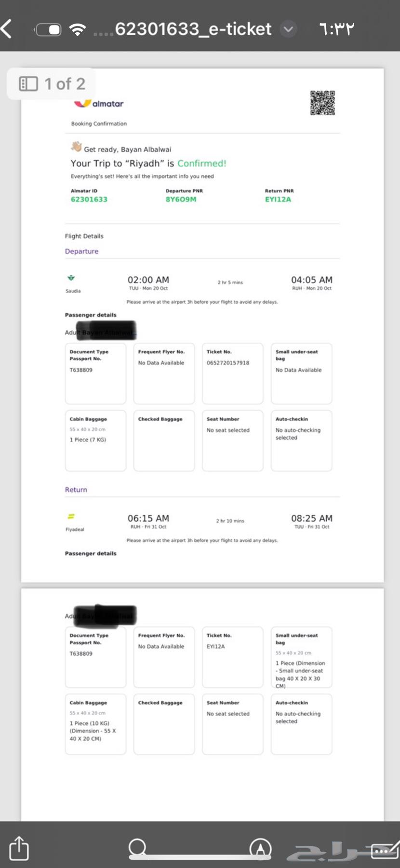Screen dimensions: 400x868
Task: Tap the Return section heading
Action: pos(76,489)
